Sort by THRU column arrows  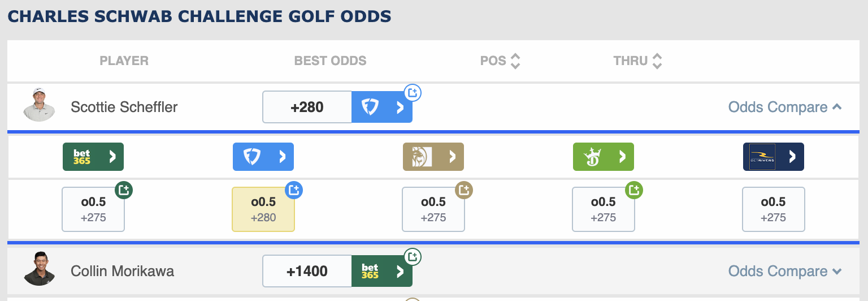pos(657,61)
